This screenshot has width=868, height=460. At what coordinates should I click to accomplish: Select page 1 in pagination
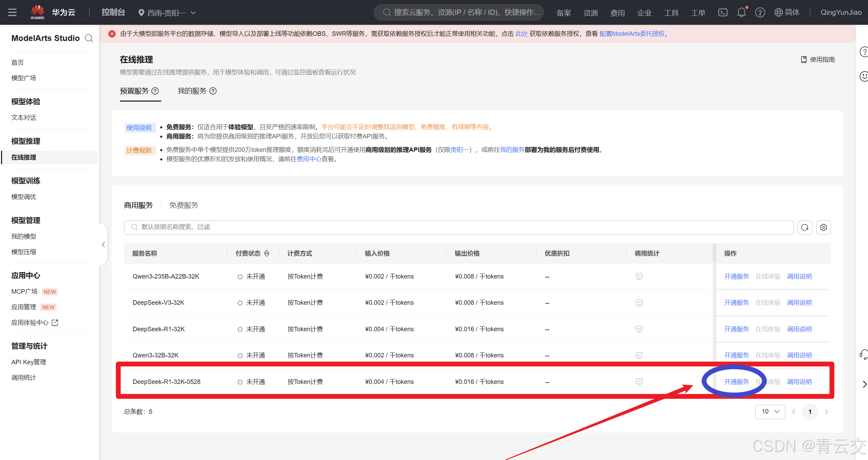pos(810,412)
